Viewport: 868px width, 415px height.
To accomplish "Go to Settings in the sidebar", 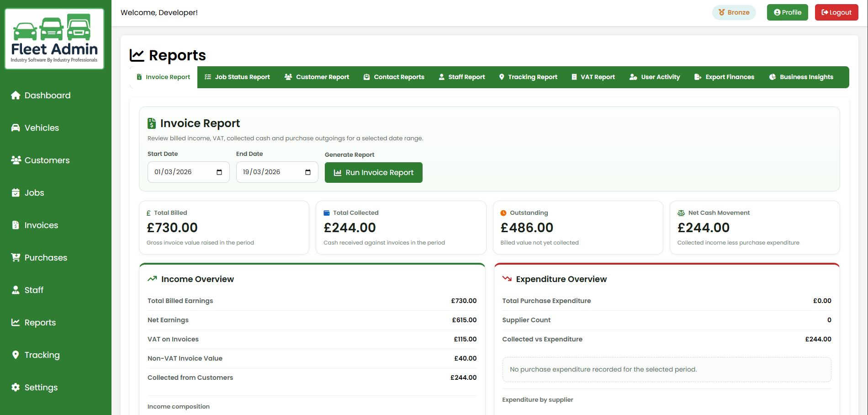I will point(41,387).
